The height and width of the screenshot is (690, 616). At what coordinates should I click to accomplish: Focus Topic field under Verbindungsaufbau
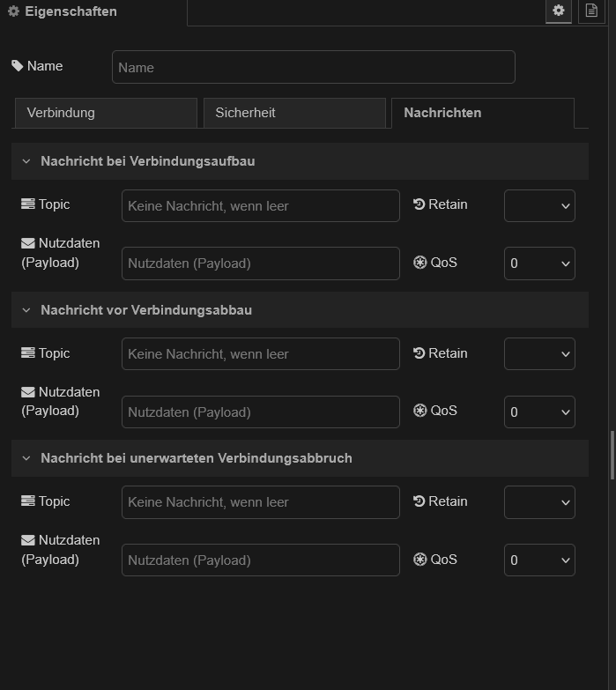(260, 205)
